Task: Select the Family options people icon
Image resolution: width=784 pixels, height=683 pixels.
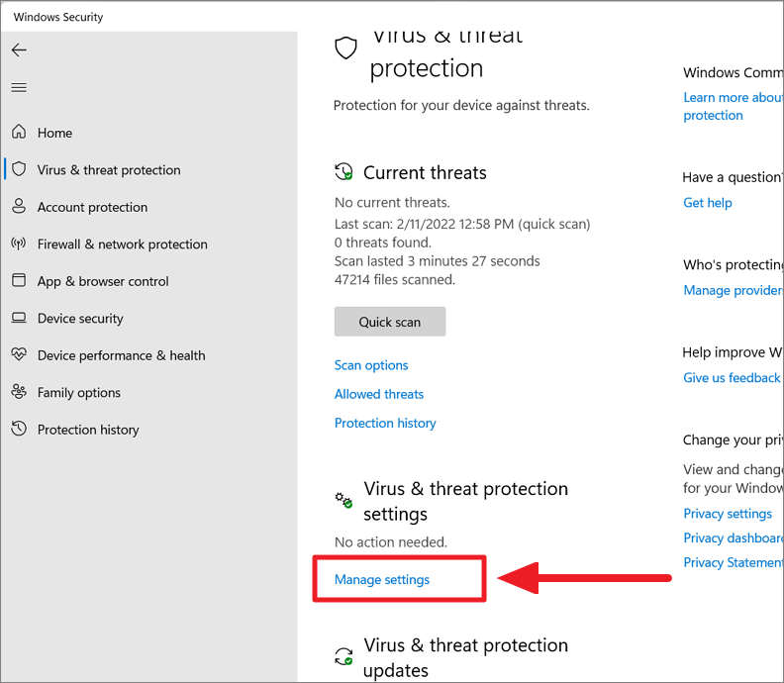Action: click(19, 392)
